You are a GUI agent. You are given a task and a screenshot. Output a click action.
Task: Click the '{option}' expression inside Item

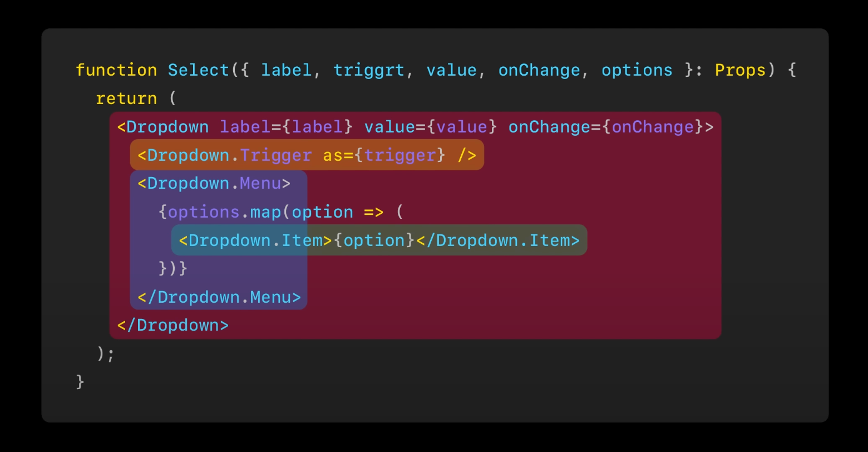[x=374, y=240]
